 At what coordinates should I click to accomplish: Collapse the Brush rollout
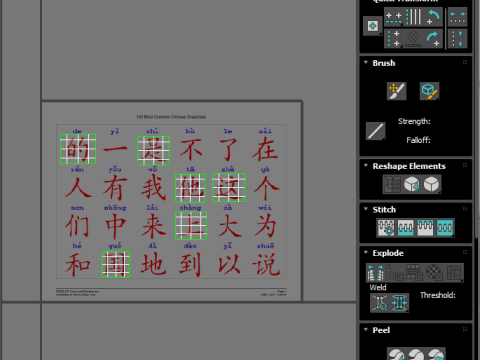pos(366,63)
